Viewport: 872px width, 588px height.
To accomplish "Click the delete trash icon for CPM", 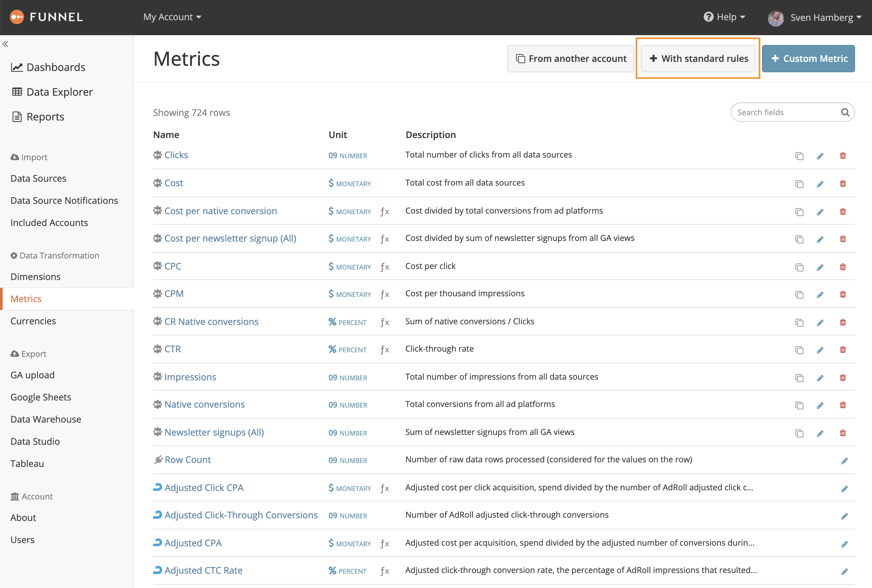I will click(842, 294).
